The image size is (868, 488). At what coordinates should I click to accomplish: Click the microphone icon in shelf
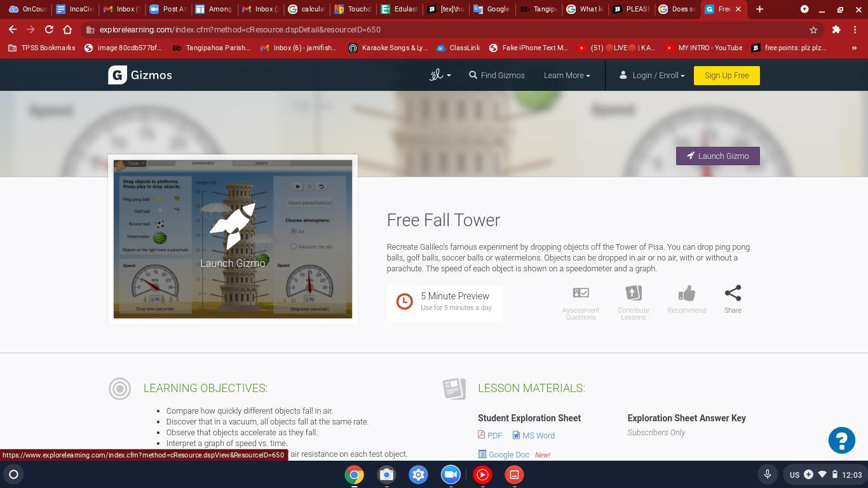pyautogui.click(x=767, y=475)
